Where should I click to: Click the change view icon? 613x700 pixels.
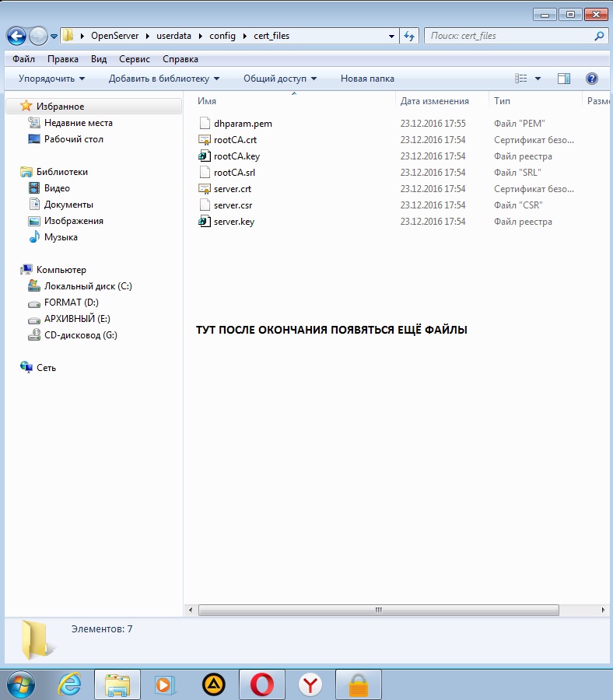pyautogui.click(x=521, y=79)
